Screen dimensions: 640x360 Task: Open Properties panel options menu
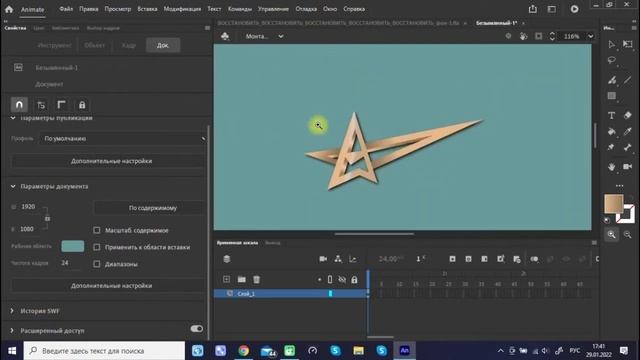pos(207,28)
